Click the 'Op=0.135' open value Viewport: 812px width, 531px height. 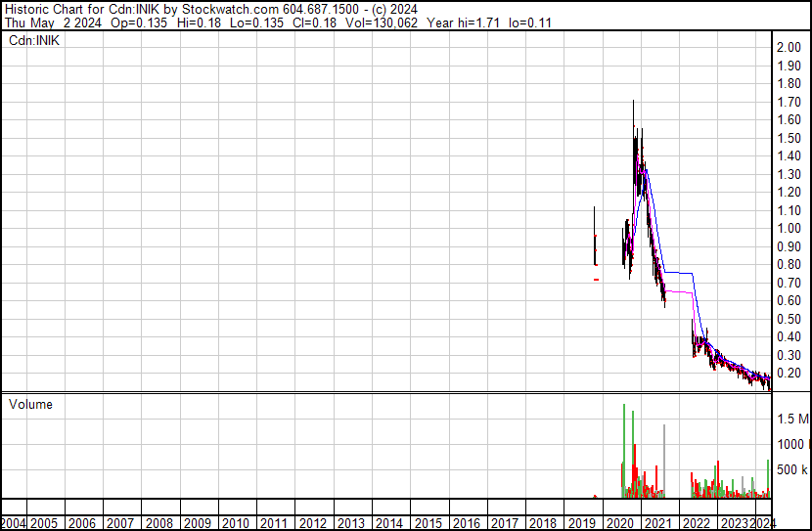click(139, 22)
